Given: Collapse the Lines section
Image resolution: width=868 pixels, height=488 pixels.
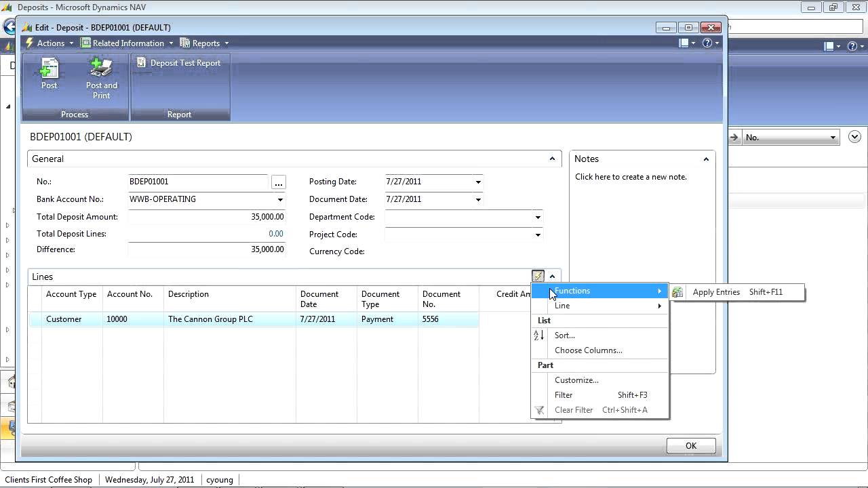Looking at the screenshot, I should coord(552,277).
